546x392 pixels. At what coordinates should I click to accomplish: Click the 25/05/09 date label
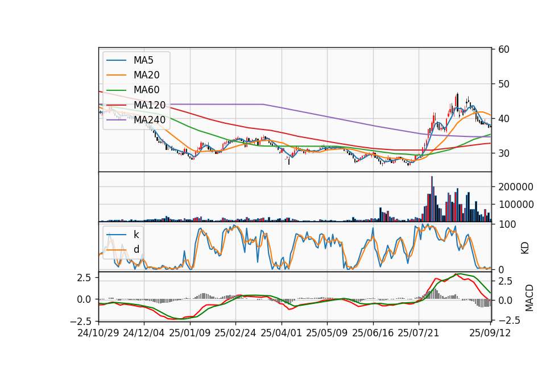[326, 333]
